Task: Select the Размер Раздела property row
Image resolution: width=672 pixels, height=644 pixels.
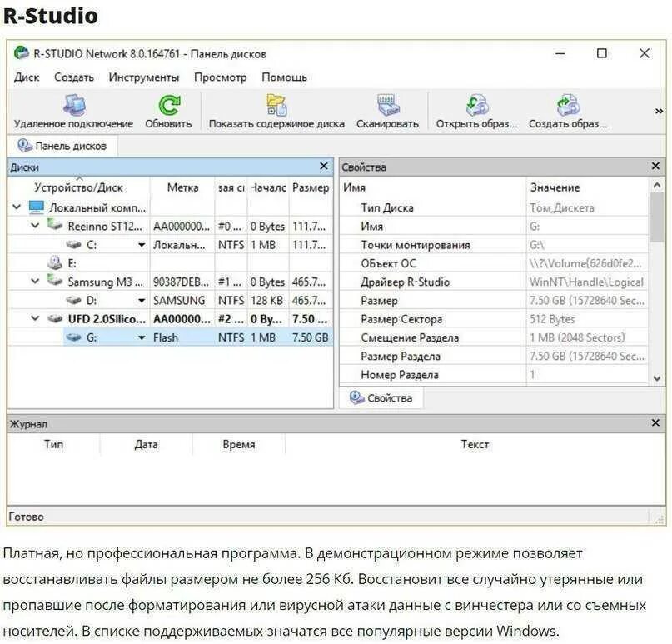Action: 495,357
